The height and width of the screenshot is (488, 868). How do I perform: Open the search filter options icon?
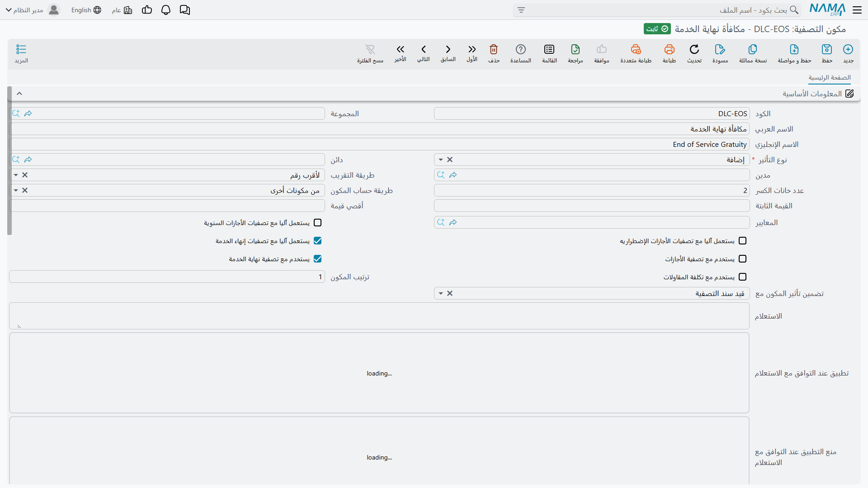pyautogui.click(x=521, y=10)
